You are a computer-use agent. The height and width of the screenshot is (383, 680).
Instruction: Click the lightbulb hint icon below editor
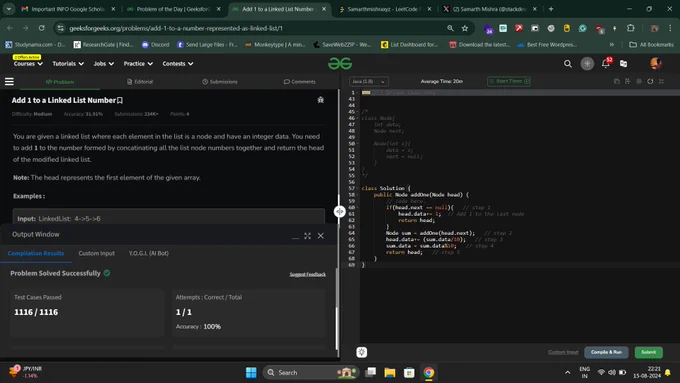click(362, 352)
